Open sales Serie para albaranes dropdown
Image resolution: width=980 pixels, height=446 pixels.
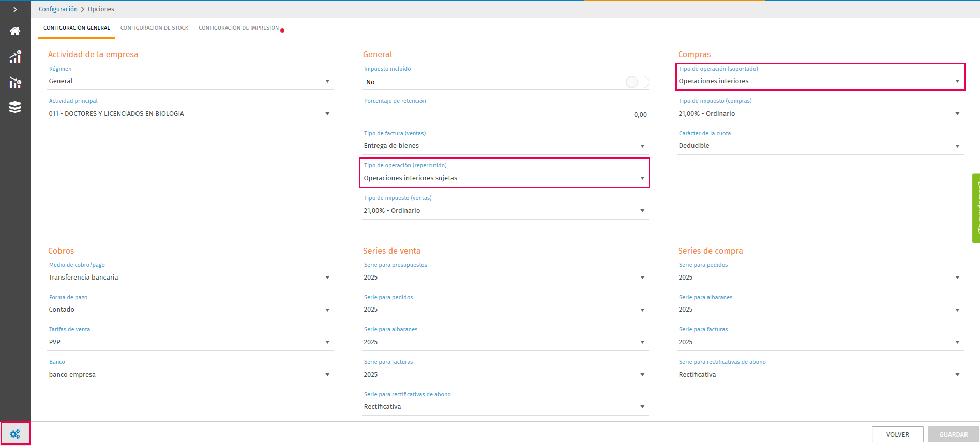point(505,342)
